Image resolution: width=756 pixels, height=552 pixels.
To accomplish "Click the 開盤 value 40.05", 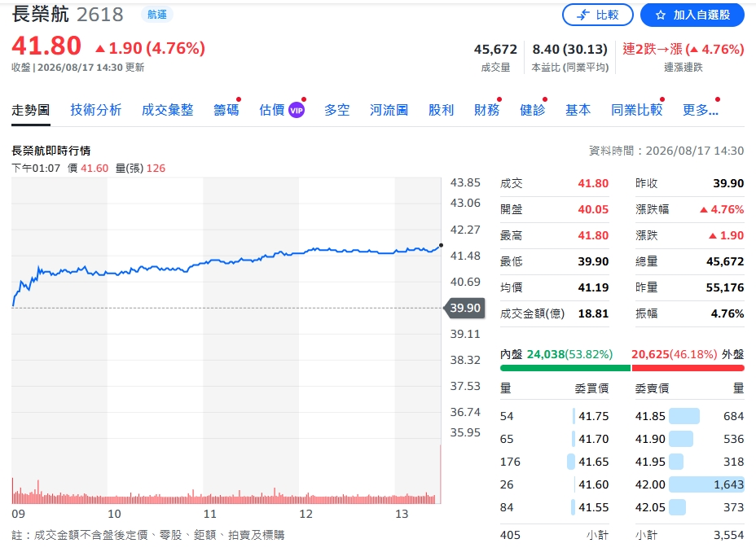I will pyautogui.click(x=593, y=209).
